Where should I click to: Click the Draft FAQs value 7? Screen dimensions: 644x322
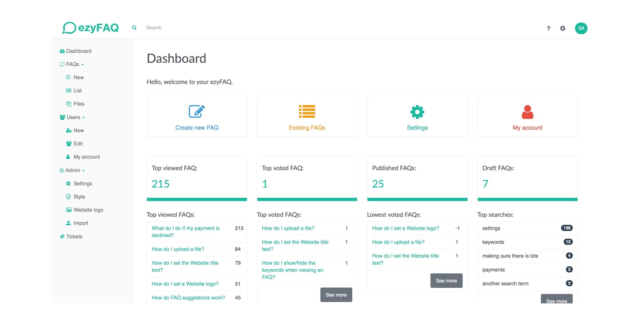485,184
